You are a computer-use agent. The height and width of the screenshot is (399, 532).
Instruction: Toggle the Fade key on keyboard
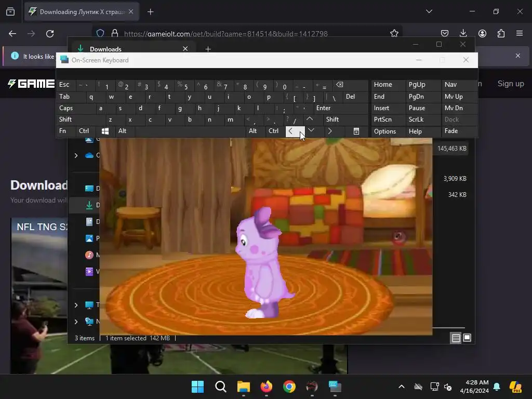pyautogui.click(x=459, y=131)
